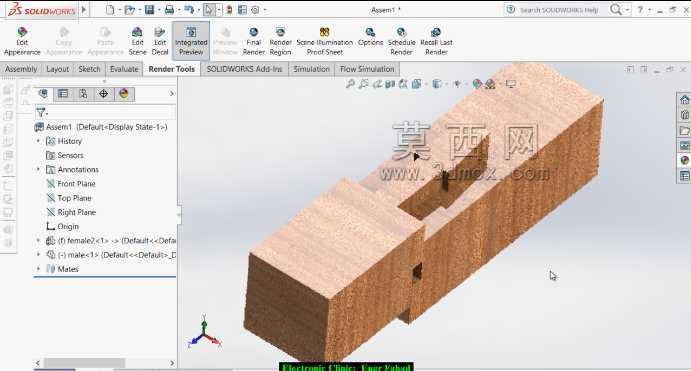Click the Undo icon
Viewport: 691px width, 371px height.
tap(189, 10)
